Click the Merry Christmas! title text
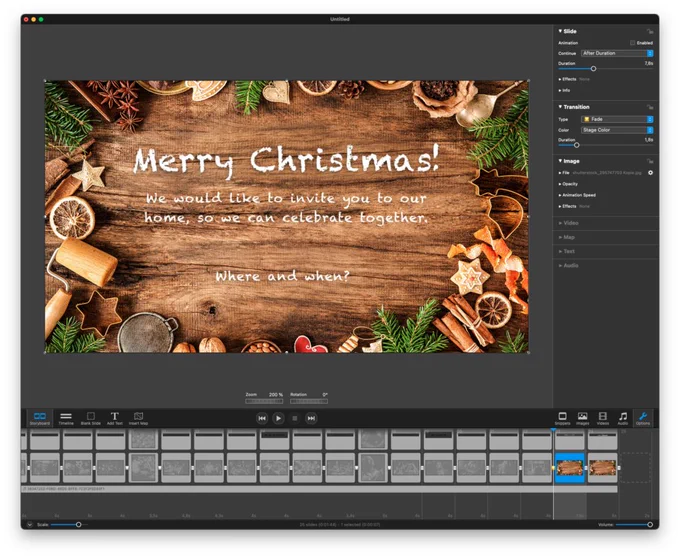Viewport: 680px width, 557px height. pos(286,160)
